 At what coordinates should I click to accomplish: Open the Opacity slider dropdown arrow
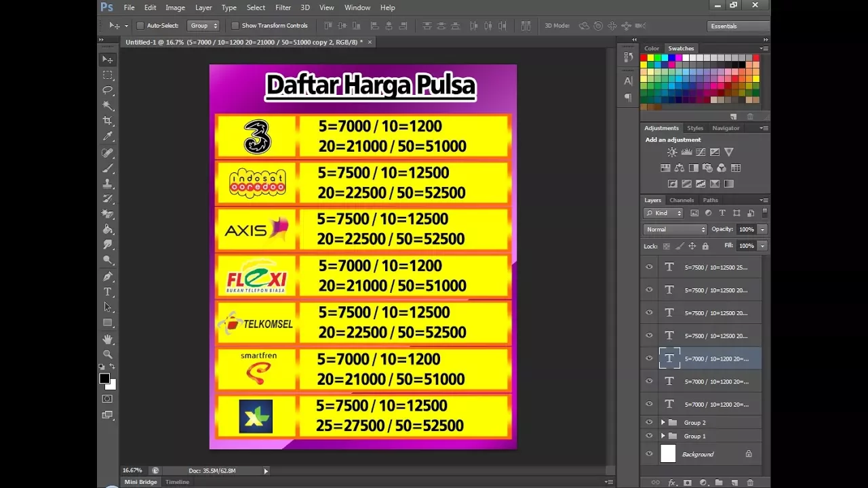[x=762, y=229]
